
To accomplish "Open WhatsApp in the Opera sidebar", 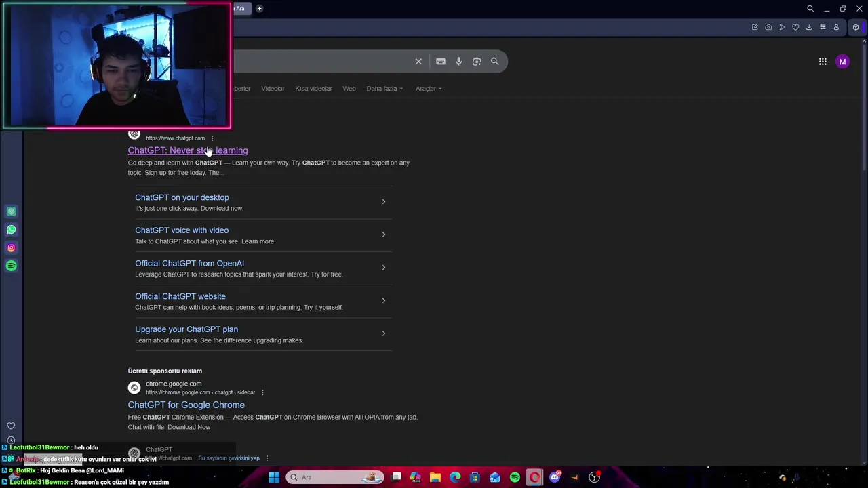I will 11,230.
